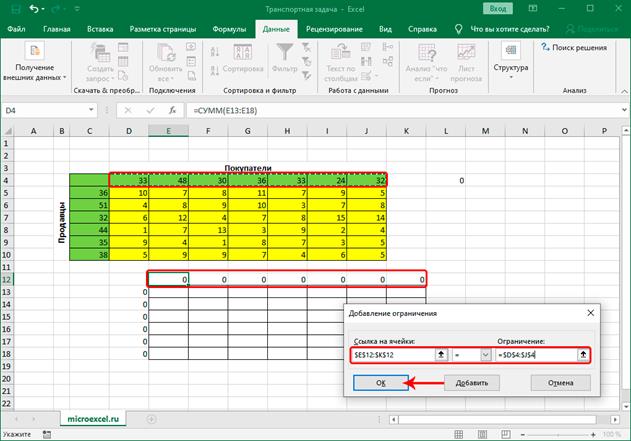
Task: Open the Name Box dropdown arrow
Action: (x=91, y=110)
